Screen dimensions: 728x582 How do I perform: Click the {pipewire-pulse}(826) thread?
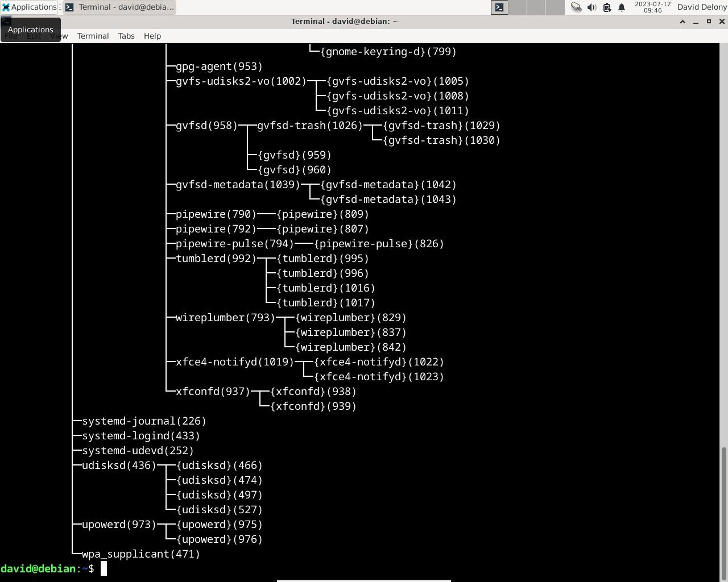pyautogui.click(x=379, y=244)
